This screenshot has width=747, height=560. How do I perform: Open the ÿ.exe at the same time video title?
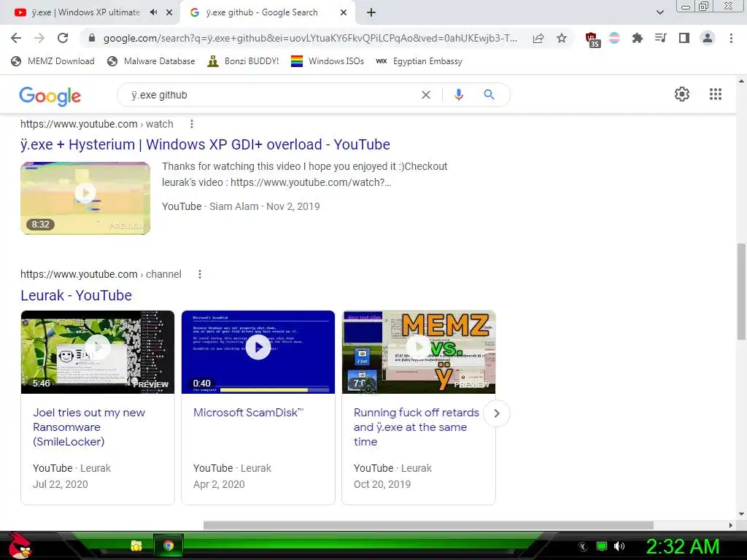(x=417, y=427)
